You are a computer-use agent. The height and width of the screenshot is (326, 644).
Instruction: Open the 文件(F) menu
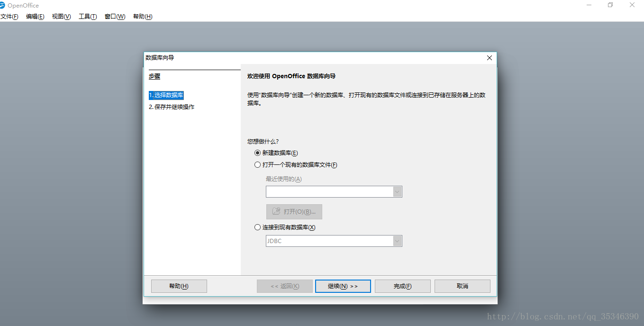[x=9, y=17]
